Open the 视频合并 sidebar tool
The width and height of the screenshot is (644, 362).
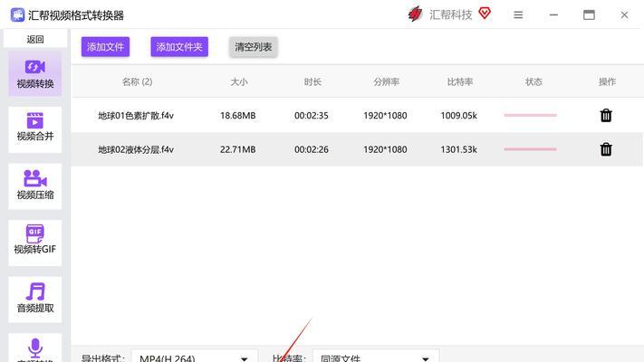35,129
